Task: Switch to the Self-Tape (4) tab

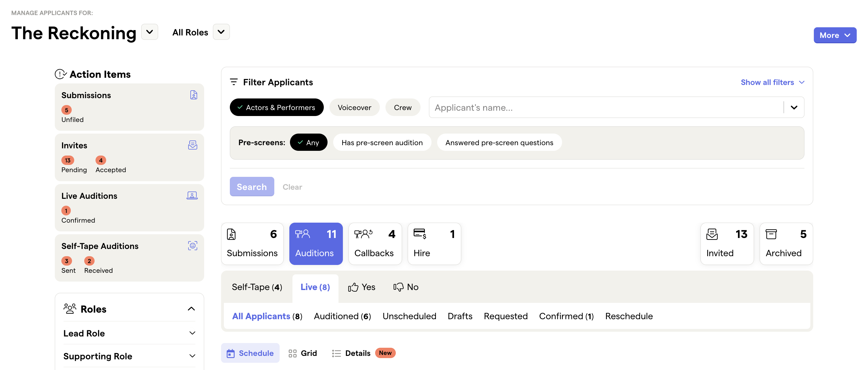Action: pyautogui.click(x=257, y=287)
